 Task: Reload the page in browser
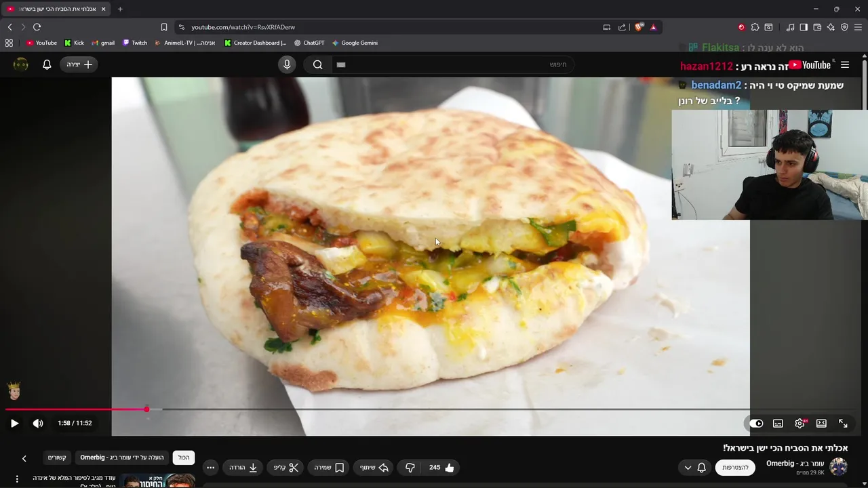pos(37,27)
